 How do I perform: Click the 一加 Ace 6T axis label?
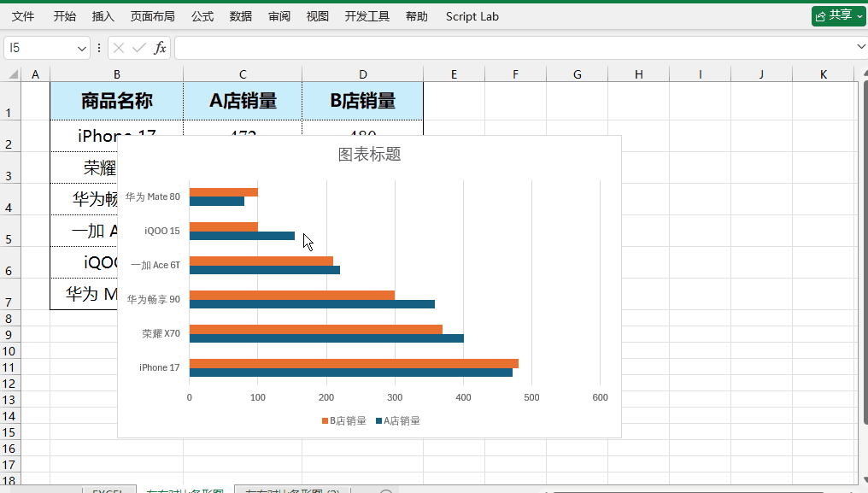(155, 266)
